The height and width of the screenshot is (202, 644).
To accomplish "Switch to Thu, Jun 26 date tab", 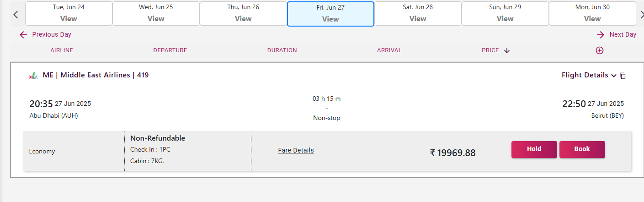I will tap(243, 13).
